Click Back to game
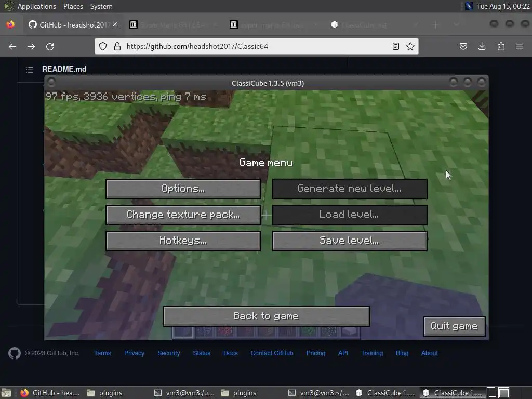 click(267, 316)
